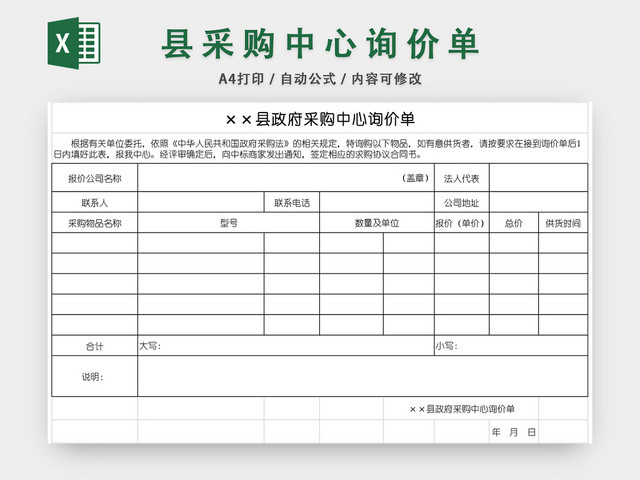
Task: Select the 合计 label cell
Action: [x=95, y=346]
